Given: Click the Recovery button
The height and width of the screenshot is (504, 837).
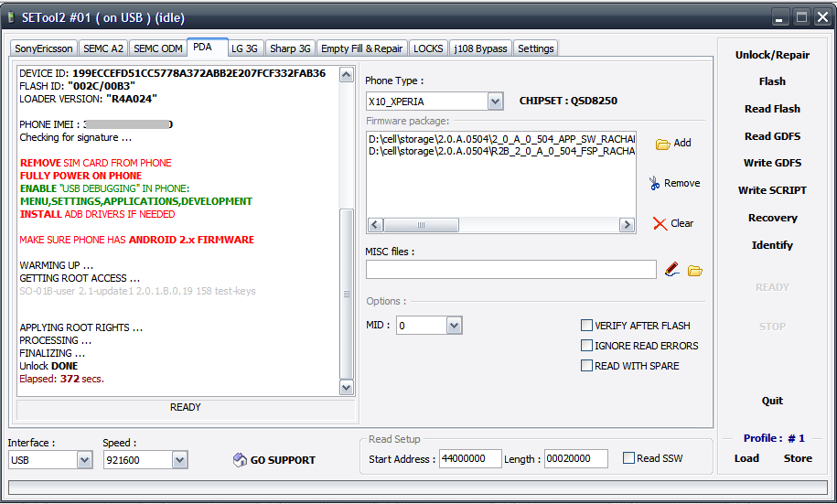Looking at the screenshot, I should tap(772, 218).
